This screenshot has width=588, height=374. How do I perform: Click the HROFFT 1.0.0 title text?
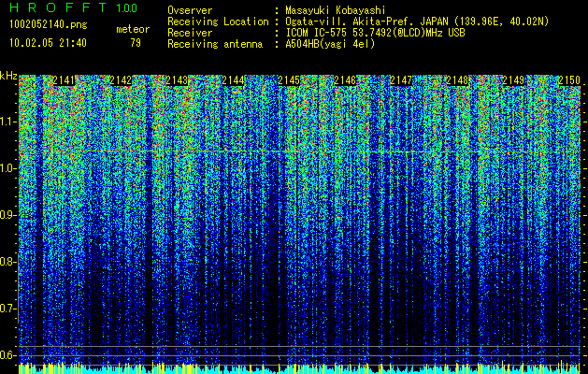[73, 7]
